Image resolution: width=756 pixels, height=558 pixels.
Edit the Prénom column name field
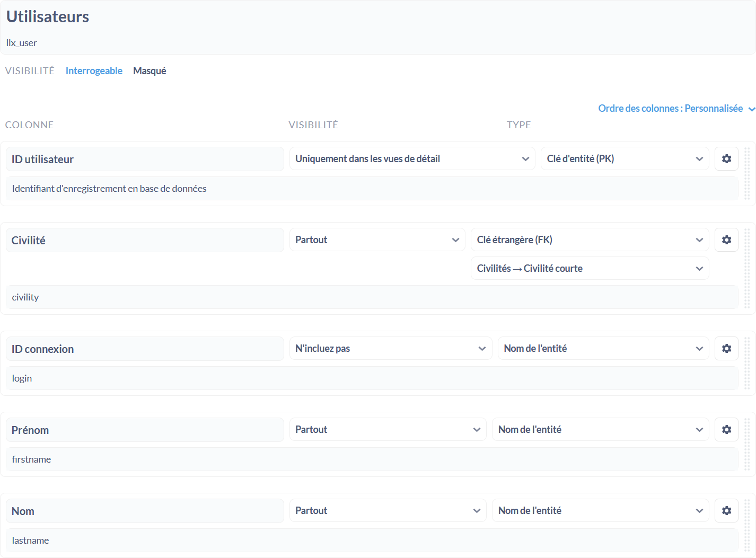(x=145, y=430)
